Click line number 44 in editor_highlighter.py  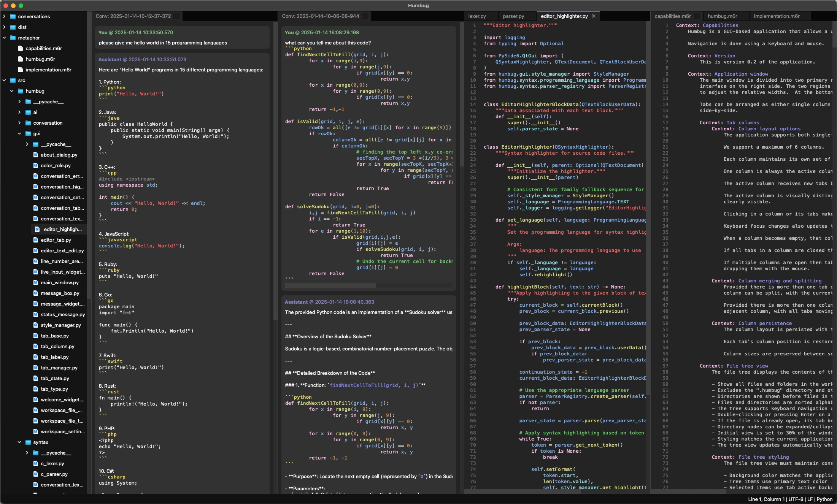[x=473, y=287]
